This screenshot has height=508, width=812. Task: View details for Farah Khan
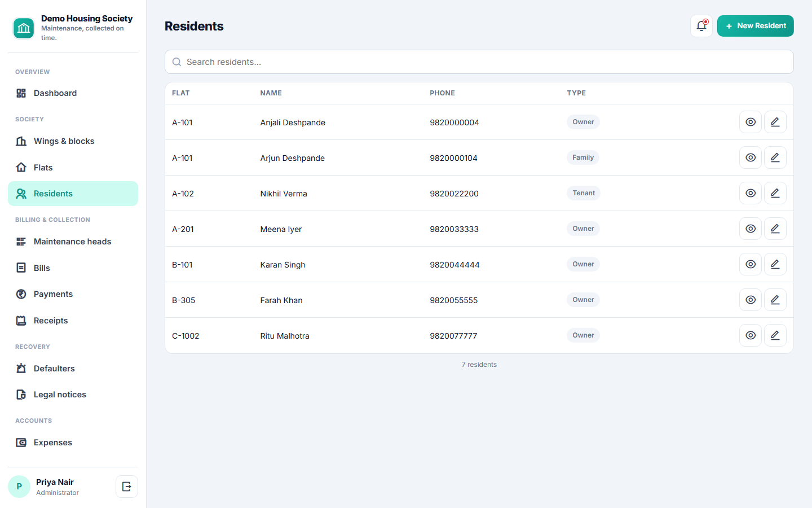751,300
